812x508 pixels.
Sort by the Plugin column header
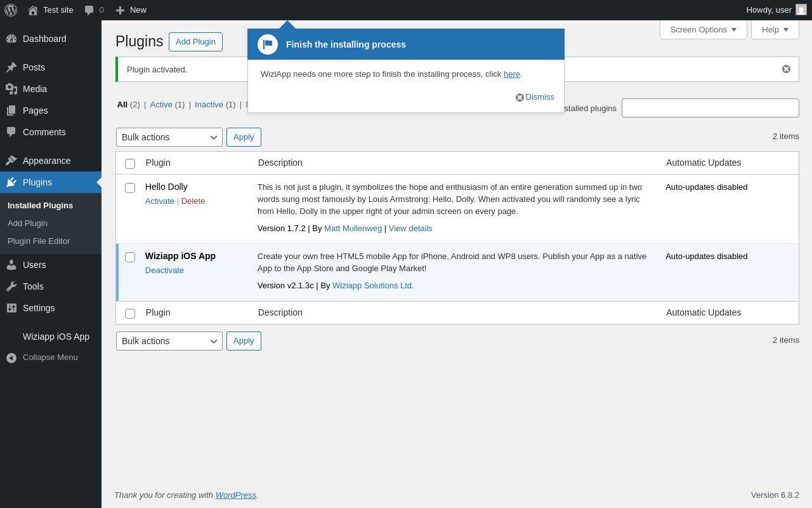click(158, 163)
